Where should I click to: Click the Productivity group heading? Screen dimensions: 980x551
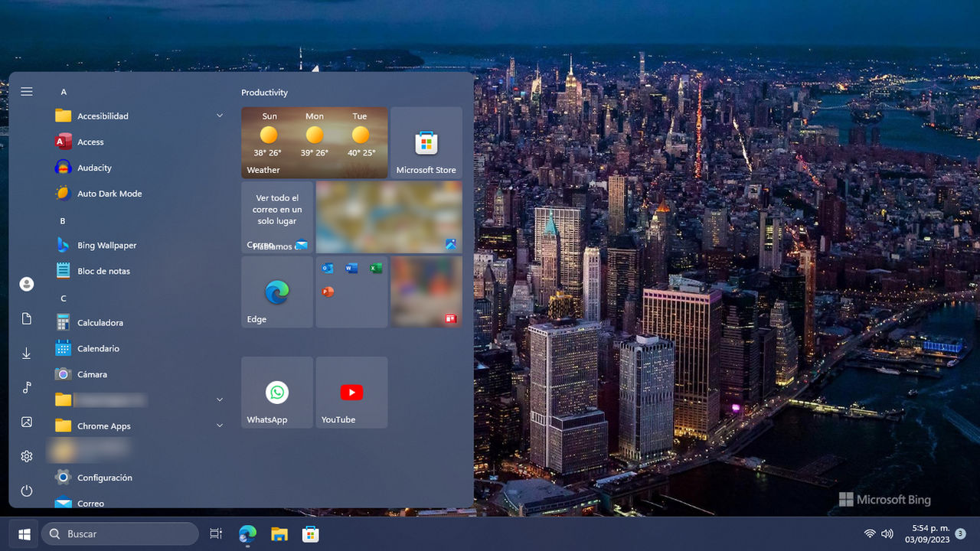(265, 93)
